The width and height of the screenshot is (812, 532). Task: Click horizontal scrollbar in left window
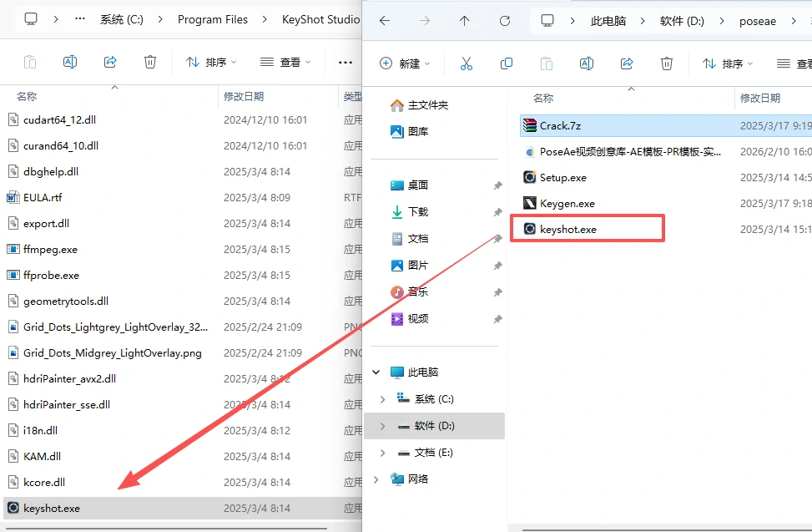point(166,529)
